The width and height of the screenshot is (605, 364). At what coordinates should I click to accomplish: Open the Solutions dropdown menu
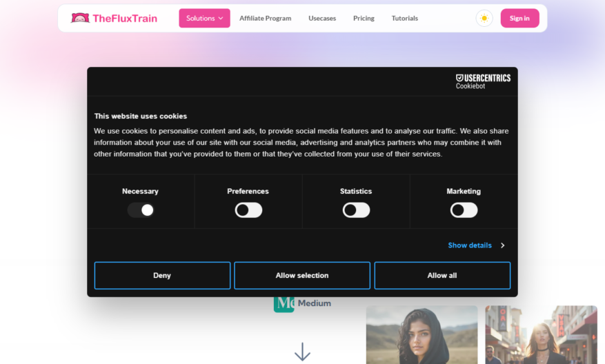pos(204,18)
